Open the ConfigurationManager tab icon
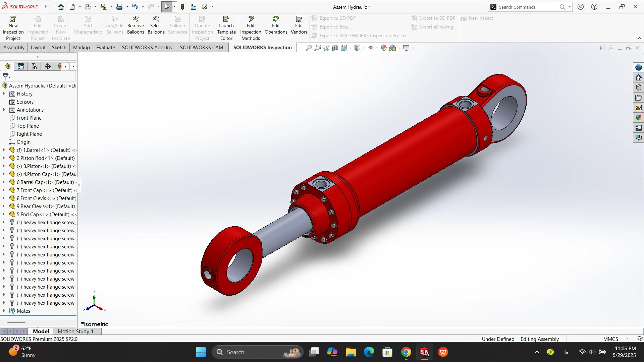Viewport: 644px width, 362px height. coord(34,66)
